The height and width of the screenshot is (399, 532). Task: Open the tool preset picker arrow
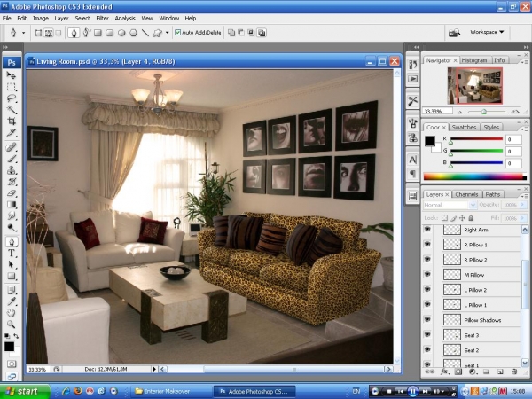[23, 33]
